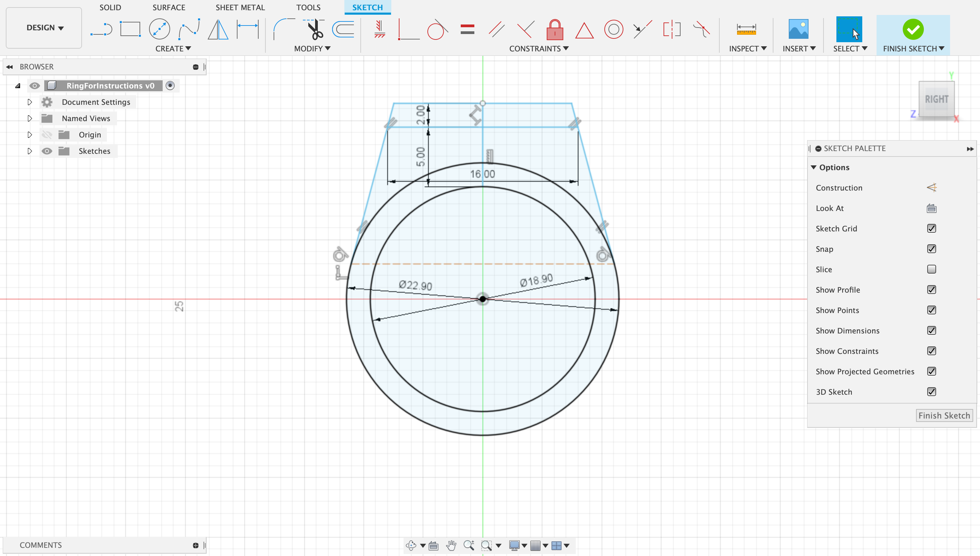Enable the Slice checkbox

point(931,269)
